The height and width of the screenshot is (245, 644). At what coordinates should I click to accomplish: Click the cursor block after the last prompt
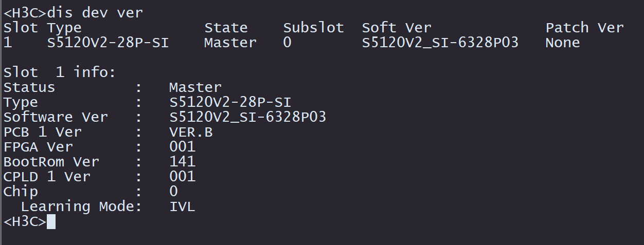[51, 222]
